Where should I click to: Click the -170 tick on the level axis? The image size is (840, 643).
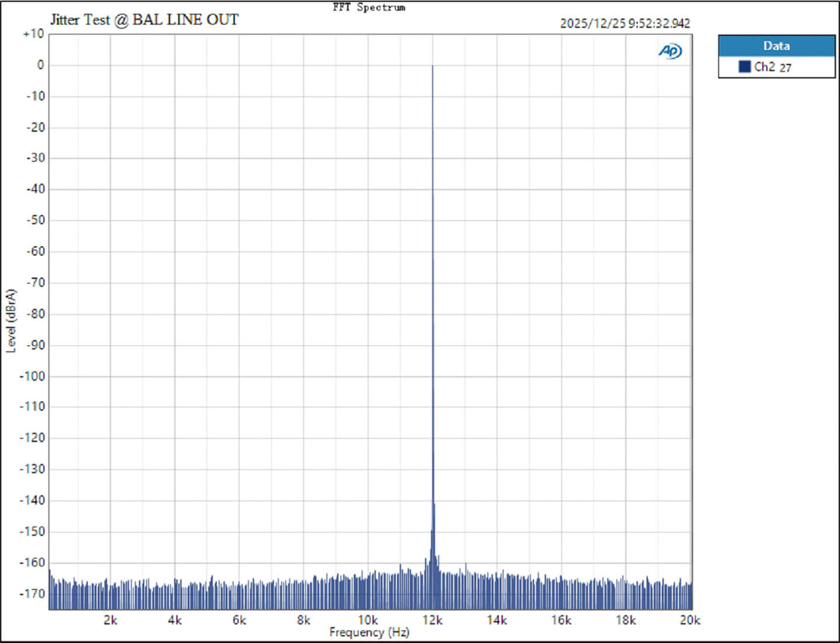pyautogui.click(x=33, y=593)
